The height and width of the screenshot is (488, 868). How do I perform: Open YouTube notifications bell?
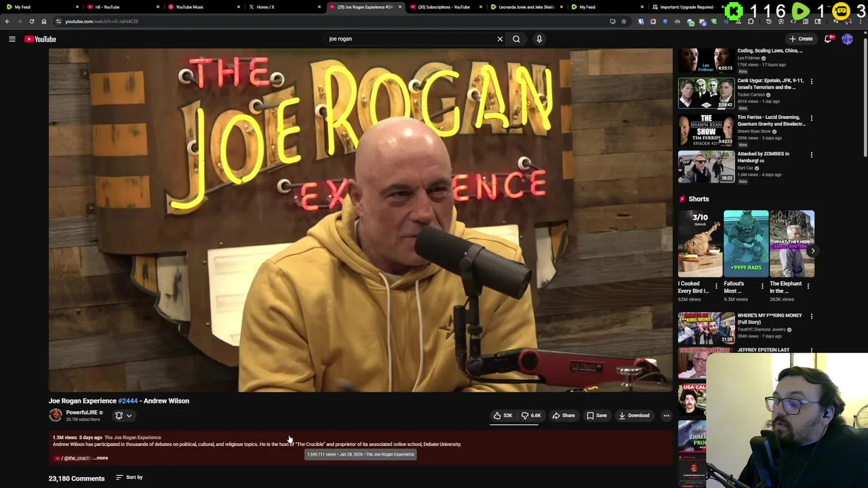828,39
